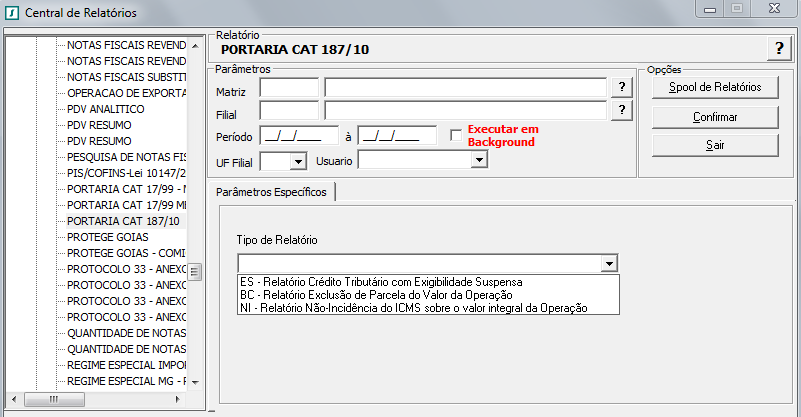Close the Central de Relatórios window
The width and height of the screenshot is (801, 417).
(x=774, y=9)
